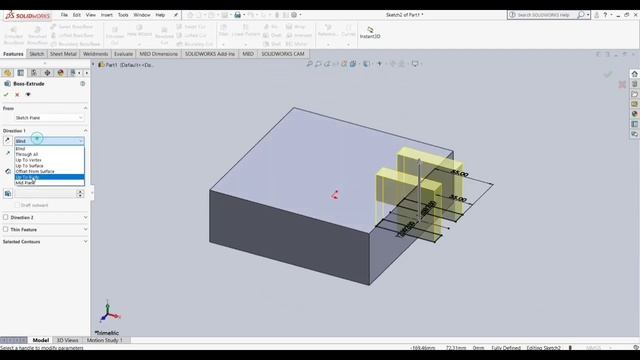Confirm Boss-Extrude with the green checkmark

pos(6,94)
